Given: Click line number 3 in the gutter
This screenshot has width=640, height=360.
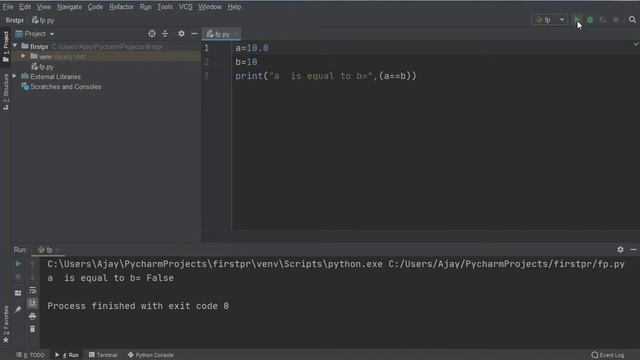Looking at the screenshot, I should pyautogui.click(x=207, y=76).
